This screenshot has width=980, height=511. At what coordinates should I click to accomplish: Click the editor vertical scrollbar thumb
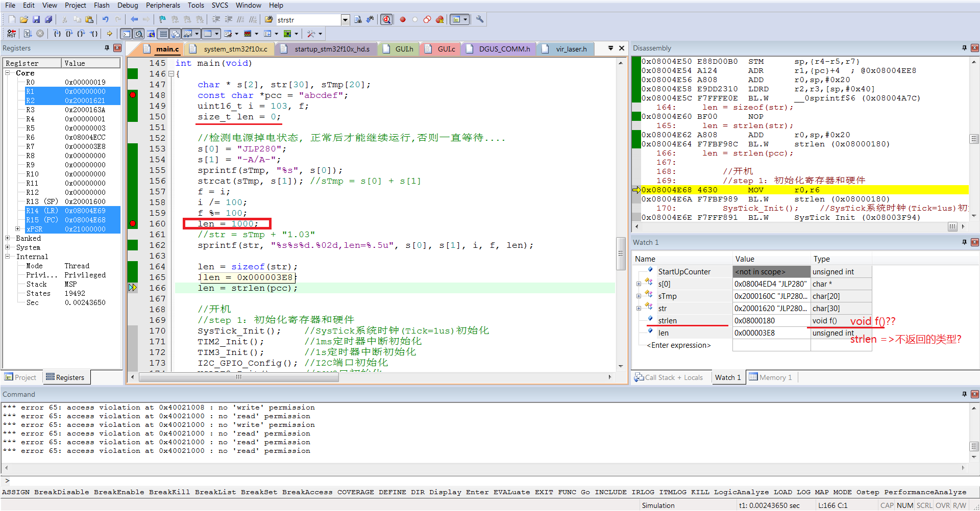[621, 253]
